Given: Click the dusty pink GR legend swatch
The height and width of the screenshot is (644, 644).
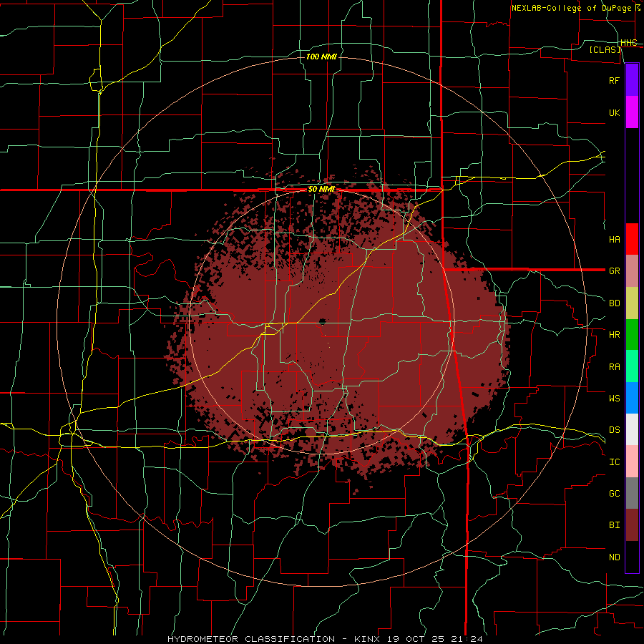Looking at the screenshot, I should [x=632, y=271].
